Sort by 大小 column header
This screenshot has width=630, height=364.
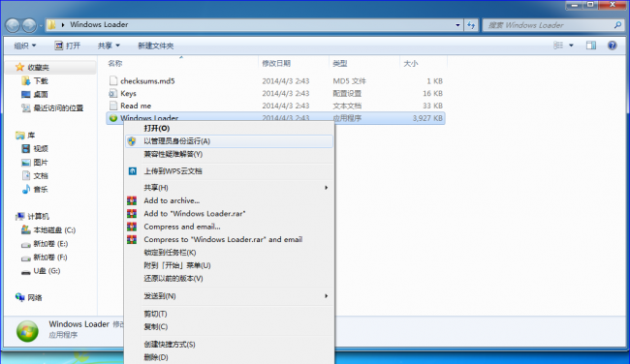tap(411, 63)
